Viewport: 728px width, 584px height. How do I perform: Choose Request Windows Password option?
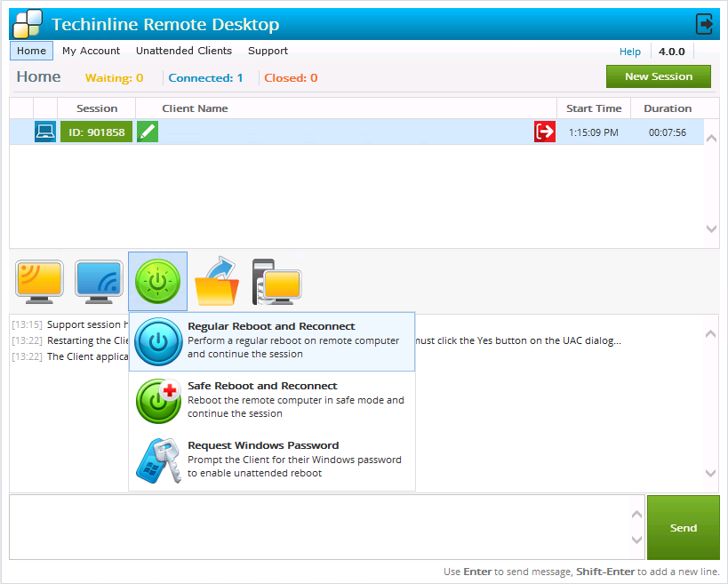coord(272,460)
